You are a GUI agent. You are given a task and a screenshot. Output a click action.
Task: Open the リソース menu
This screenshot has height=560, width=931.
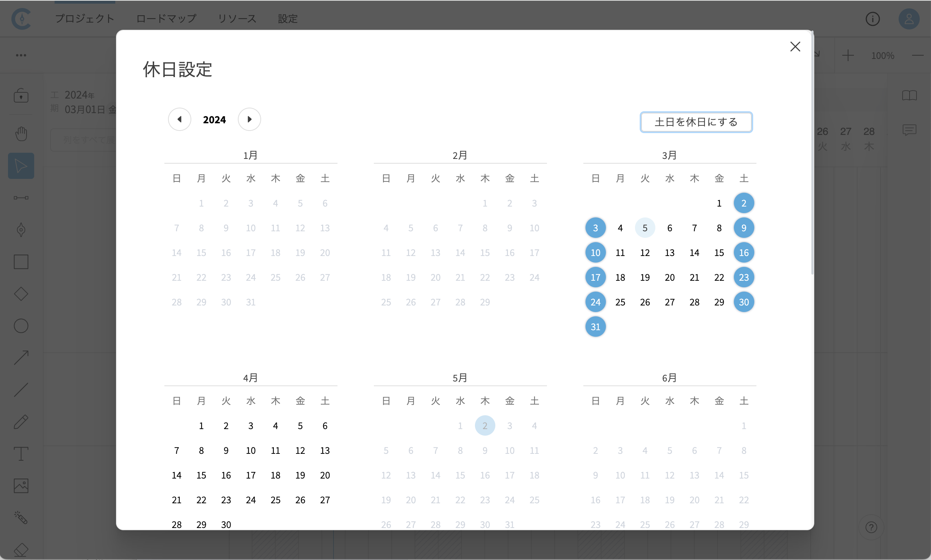click(237, 19)
